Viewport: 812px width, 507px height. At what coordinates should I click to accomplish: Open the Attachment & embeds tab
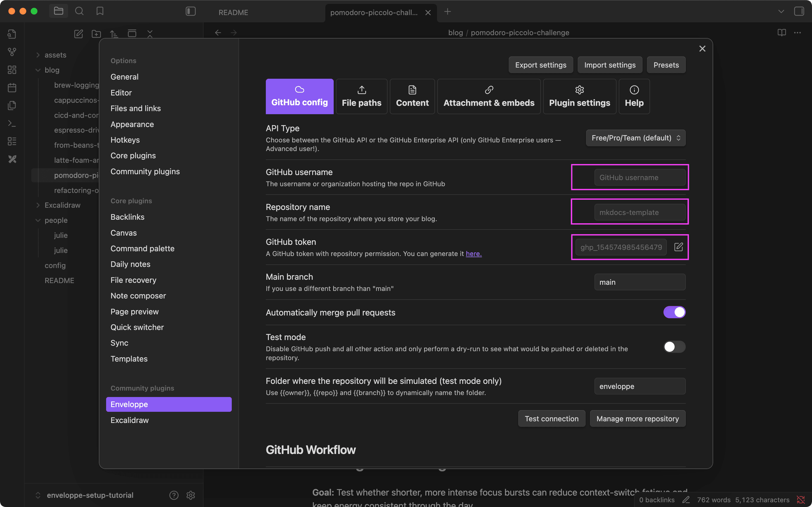coord(489,97)
